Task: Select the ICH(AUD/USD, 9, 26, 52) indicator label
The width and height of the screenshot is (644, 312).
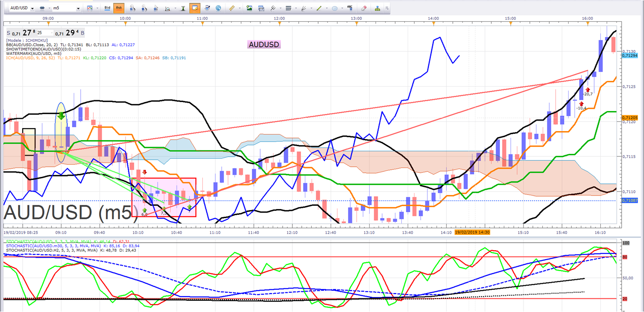Action: [x=30, y=58]
